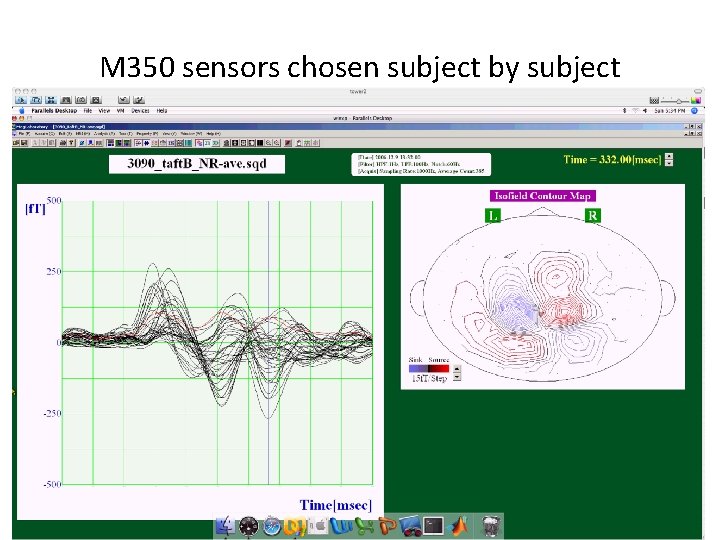
Task: Click the save disk icon in MEG toolbar
Action: pos(24,143)
